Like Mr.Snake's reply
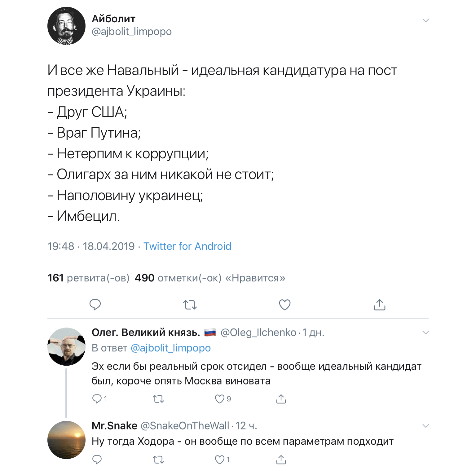 pyautogui.click(x=220, y=460)
